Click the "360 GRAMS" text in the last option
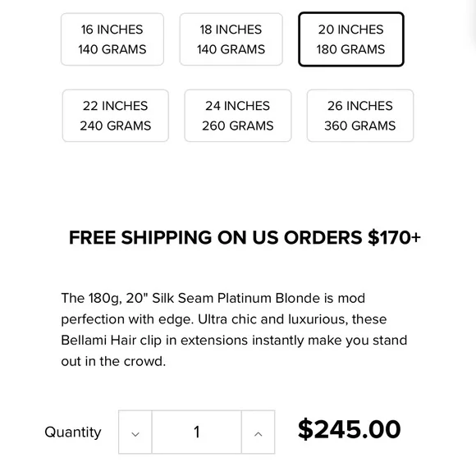 pyautogui.click(x=360, y=126)
